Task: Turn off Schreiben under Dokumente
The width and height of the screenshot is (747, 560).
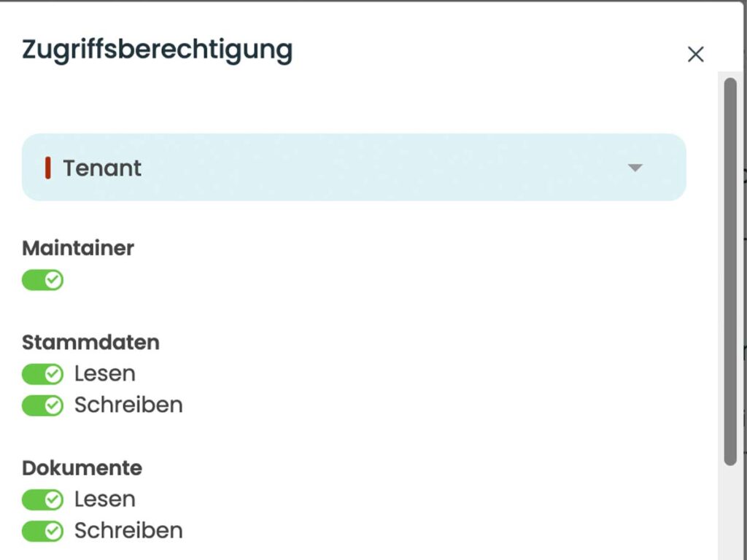Action: 42,531
